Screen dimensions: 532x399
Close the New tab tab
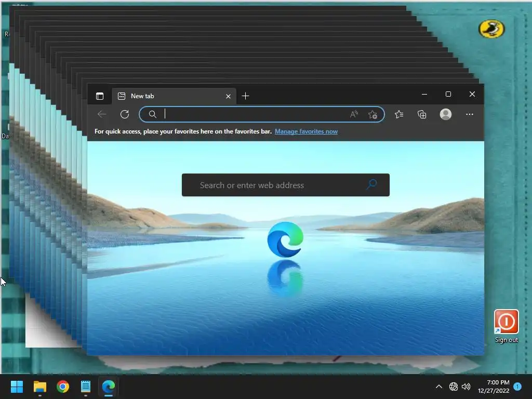pyautogui.click(x=229, y=96)
